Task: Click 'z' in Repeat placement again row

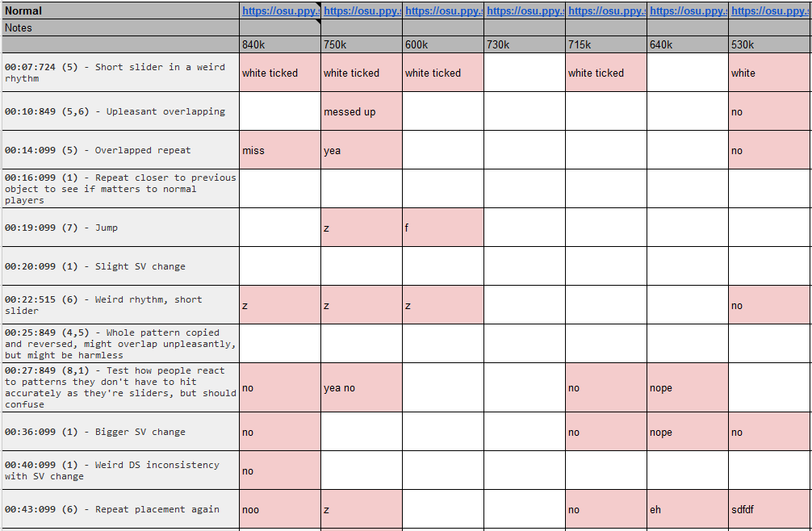Action: 362,509
